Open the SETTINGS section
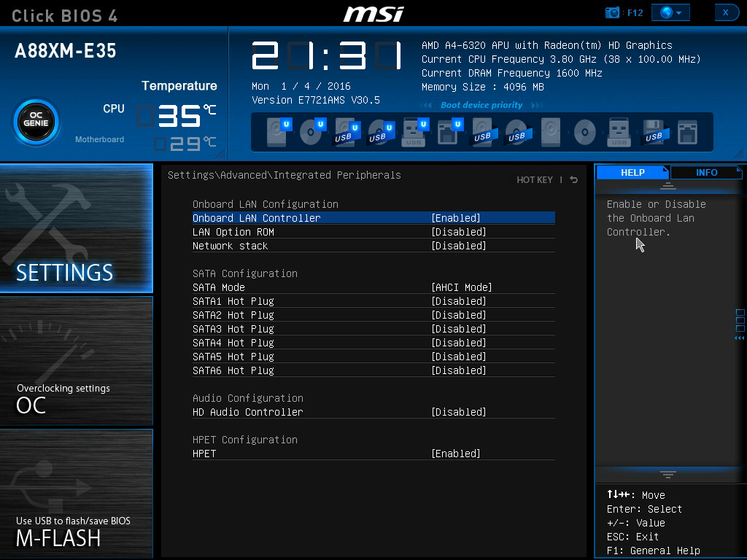Screen dimensions: 747x560 [76, 228]
